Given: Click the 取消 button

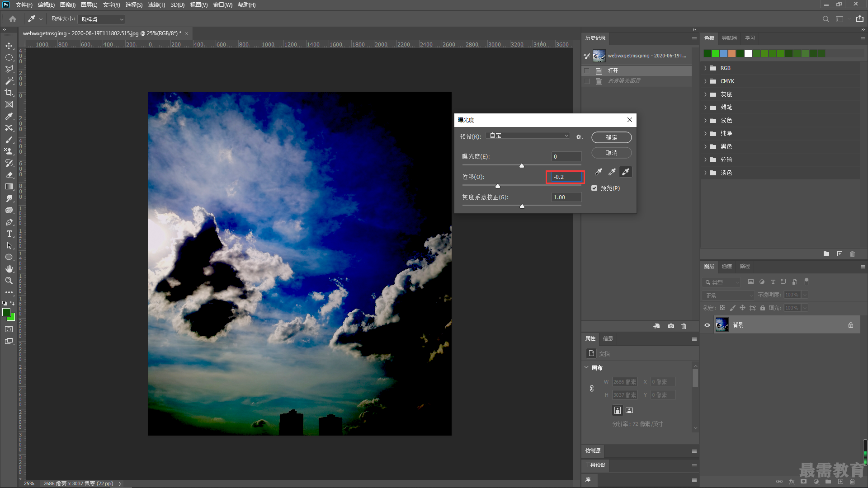Looking at the screenshot, I should click(x=612, y=153).
